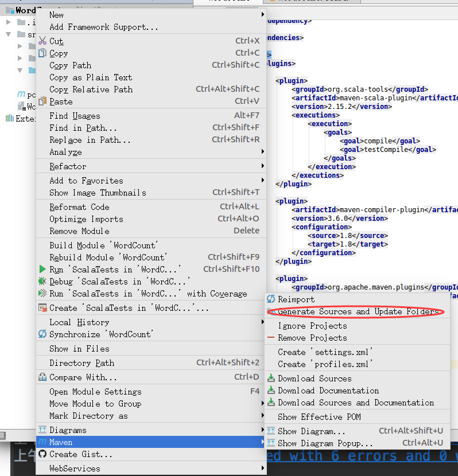
Task: Click the WordCount project folder icon
Action: (x=10, y=11)
